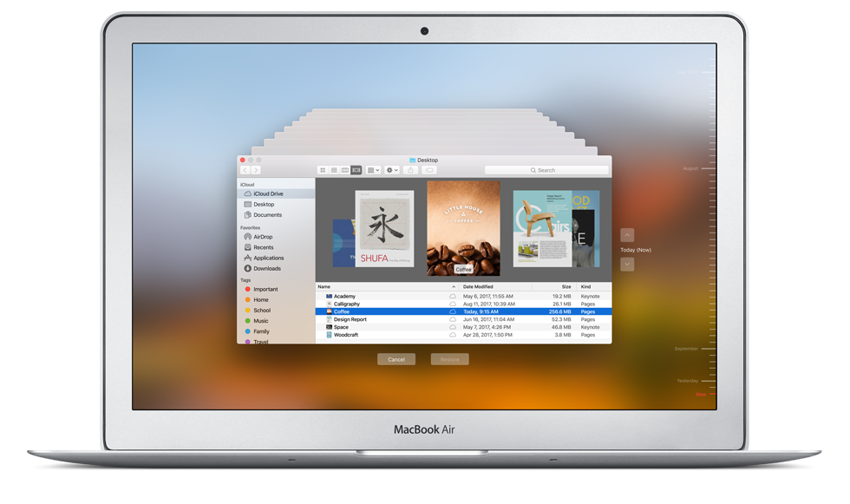This screenshot has width=850, height=504.
Task: Click the Edit Tags toolbar icon
Action: point(430,170)
